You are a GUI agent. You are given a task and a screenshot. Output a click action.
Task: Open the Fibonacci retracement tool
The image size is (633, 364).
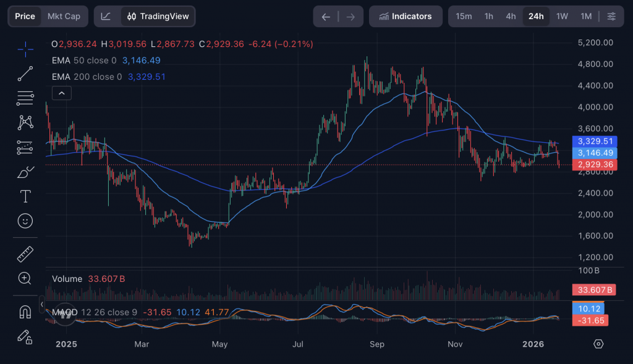pyautogui.click(x=25, y=98)
